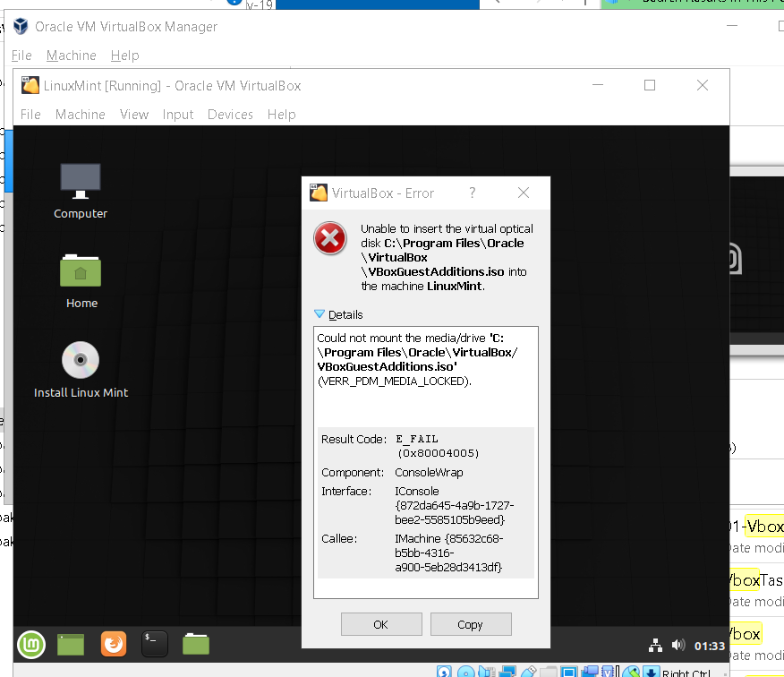Open Help menu in VirtualBox Manager window
This screenshot has height=677, width=784.
point(124,55)
